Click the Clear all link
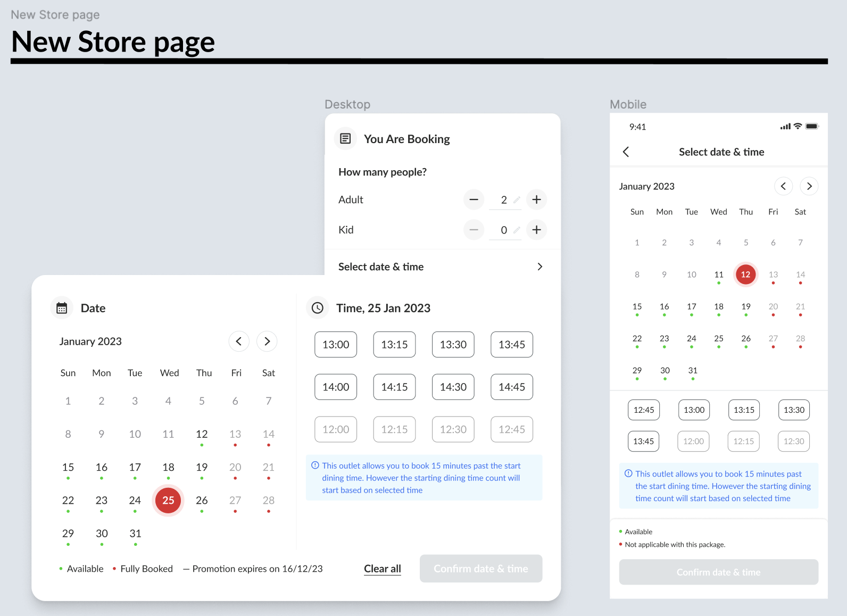Image resolution: width=847 pixels, height=616 pixels. (x=383, y=569)
